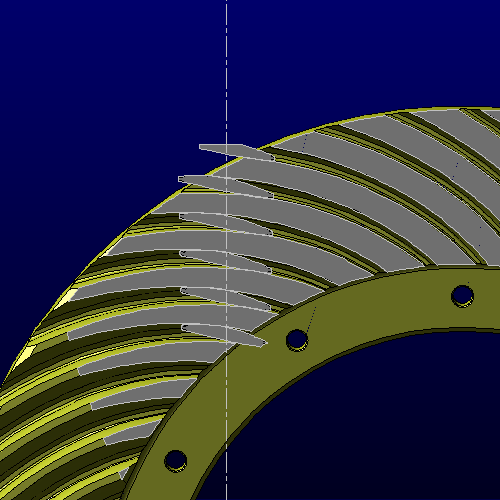Select the lowest bolt hole on the flange
The height and width of the screenshot is (500, 500).
176,460
